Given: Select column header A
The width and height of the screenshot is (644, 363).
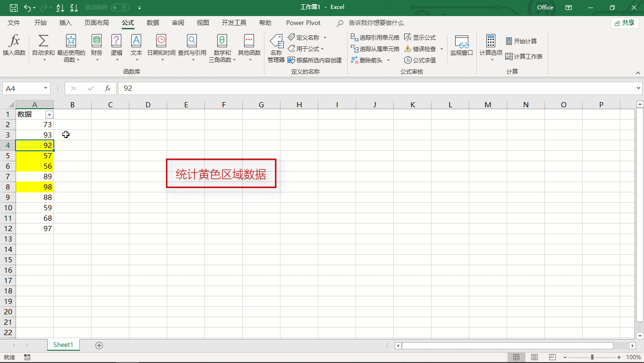Looking at the screenshot, I should click(35, 104).
